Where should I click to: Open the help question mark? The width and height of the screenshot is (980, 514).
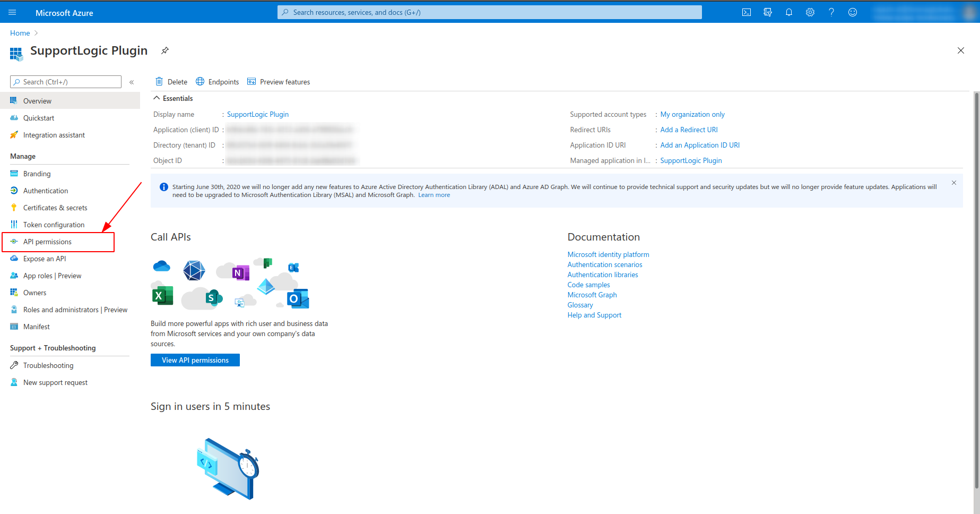pyautogui.click(x=831, y=12)
